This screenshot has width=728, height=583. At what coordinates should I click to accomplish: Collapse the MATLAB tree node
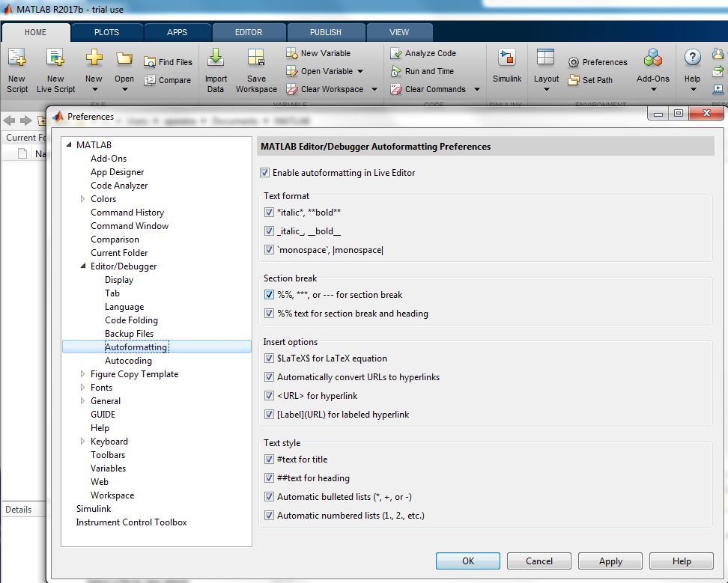pos(69,144)
